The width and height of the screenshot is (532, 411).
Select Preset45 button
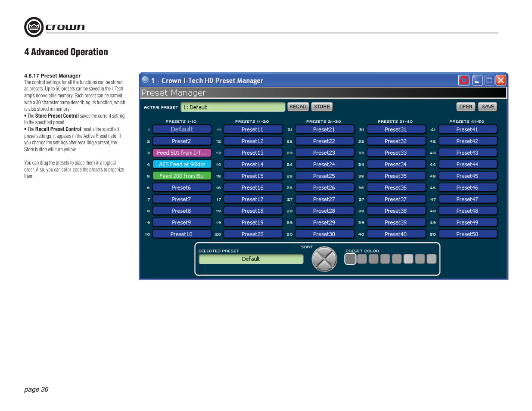point(468,176)
